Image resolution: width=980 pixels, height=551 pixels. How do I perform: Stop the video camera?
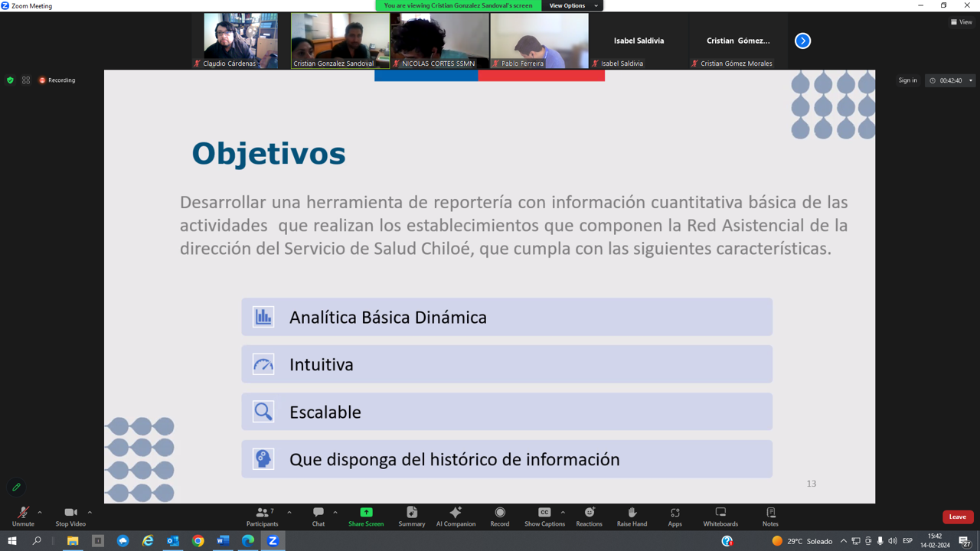point(70,517)
